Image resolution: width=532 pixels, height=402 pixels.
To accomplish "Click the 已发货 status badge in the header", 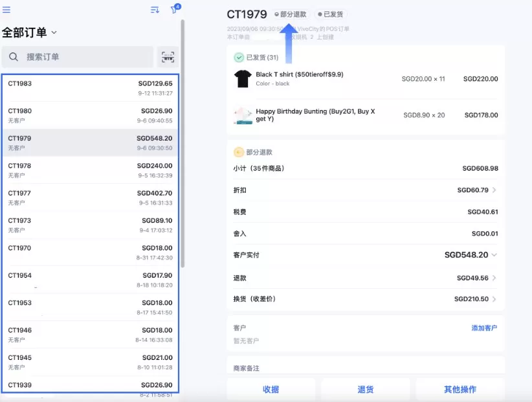I will pyautogui.click(x=331, y=13).
